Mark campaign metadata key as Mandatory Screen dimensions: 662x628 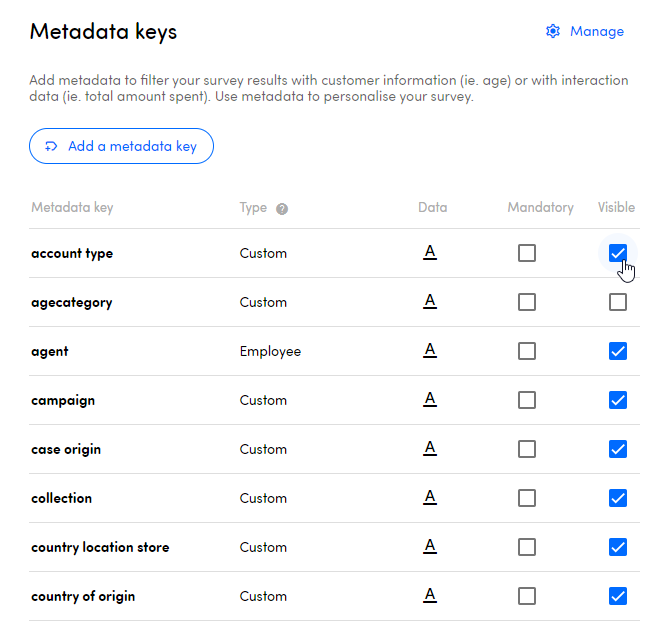pos(527,400)
